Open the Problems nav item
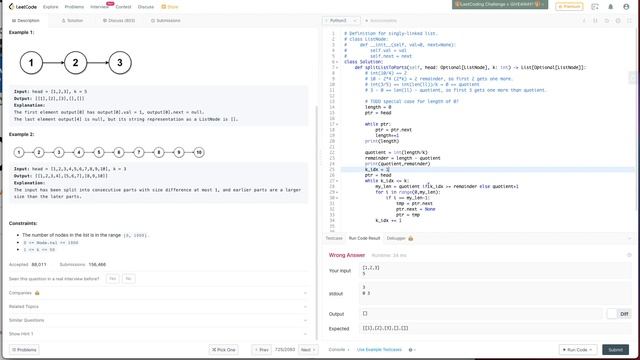This screenshot has width=640, height=360. tap(74, 7)
